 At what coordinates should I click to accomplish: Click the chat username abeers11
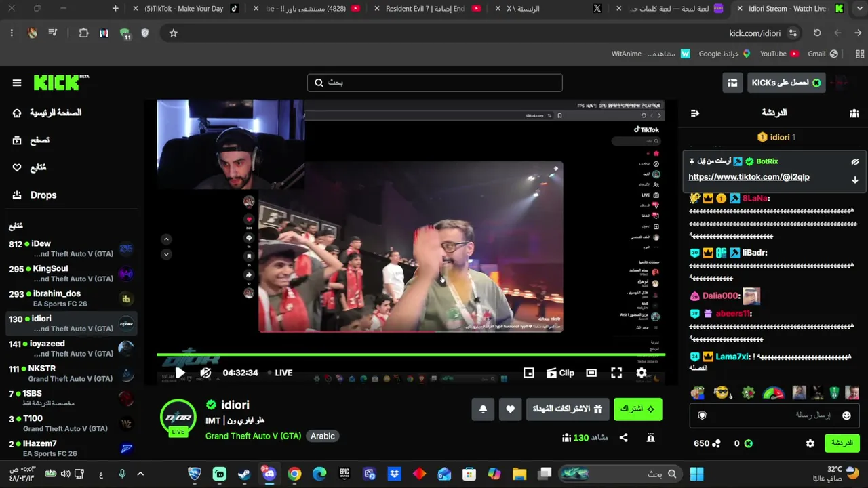pyautogui.click(x=733, y=314)
